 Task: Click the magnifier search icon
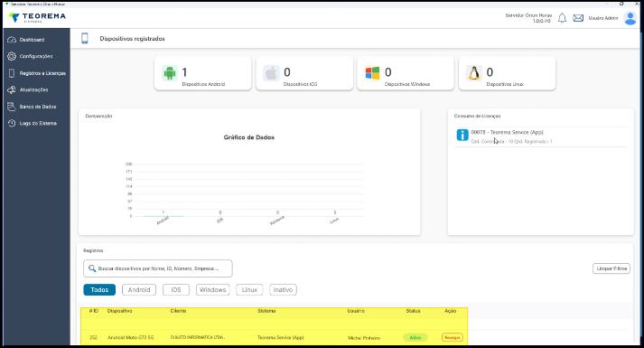(92, 268)
